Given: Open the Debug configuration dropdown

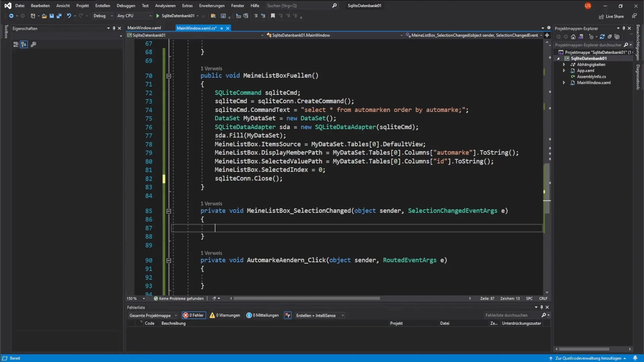Looking at the screenshot, I should pos(103,16).
